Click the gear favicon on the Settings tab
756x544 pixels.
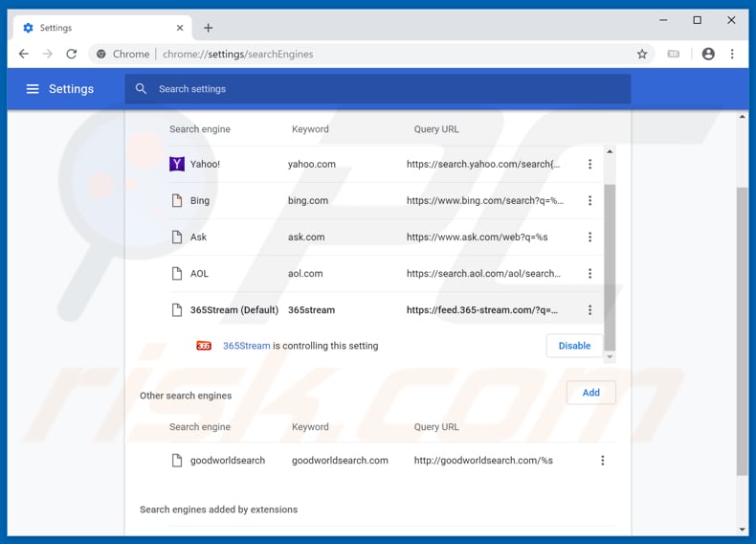pos(28,28)
